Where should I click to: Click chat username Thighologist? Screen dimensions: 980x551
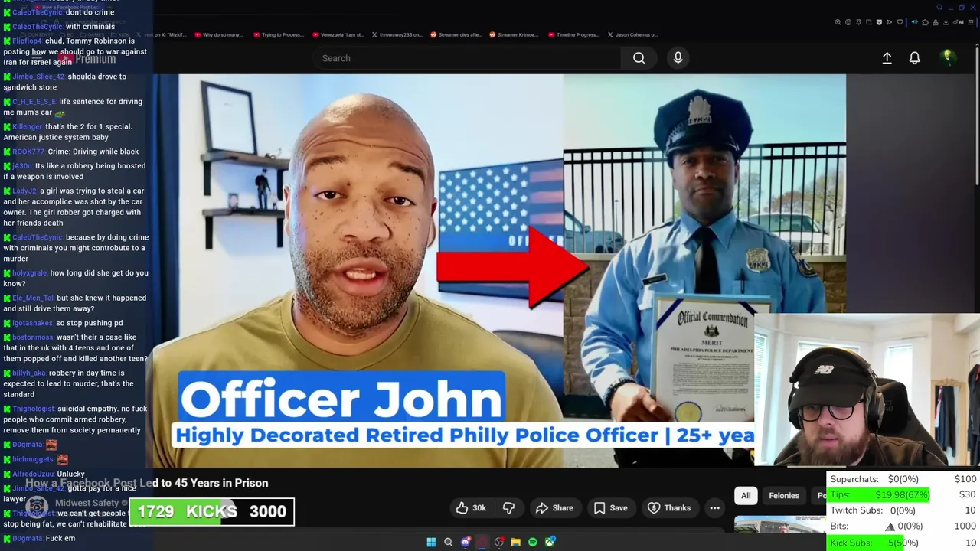point(33,409)
